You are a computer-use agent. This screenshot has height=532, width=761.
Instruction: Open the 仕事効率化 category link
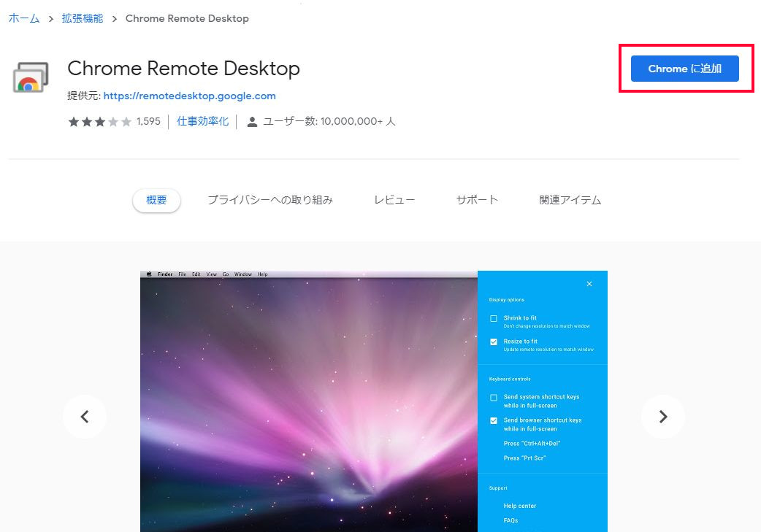click(x=202, y=121)
